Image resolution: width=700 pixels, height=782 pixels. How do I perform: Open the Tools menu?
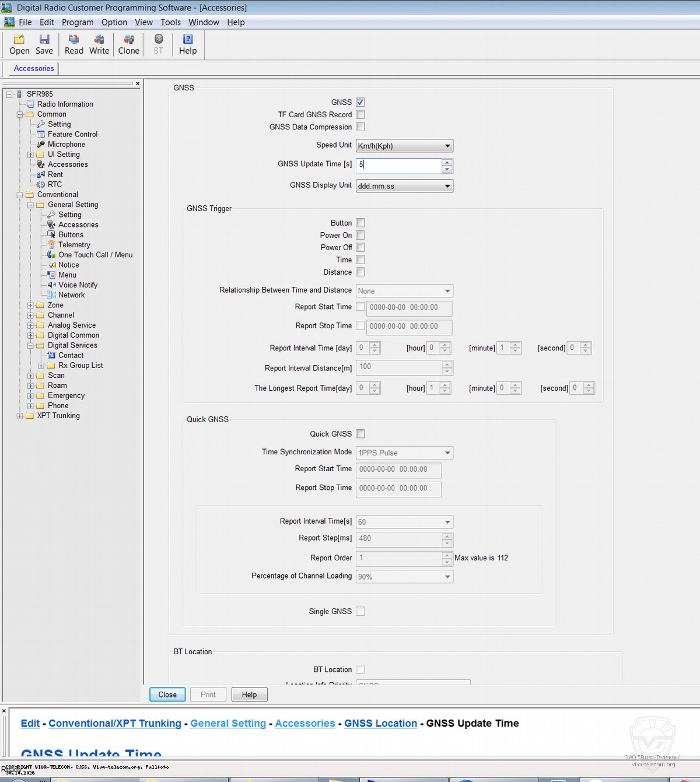[170, 22]
